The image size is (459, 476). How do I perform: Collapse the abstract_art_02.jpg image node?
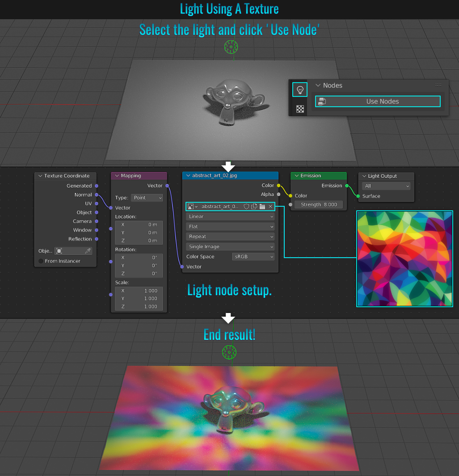[188, 175]
